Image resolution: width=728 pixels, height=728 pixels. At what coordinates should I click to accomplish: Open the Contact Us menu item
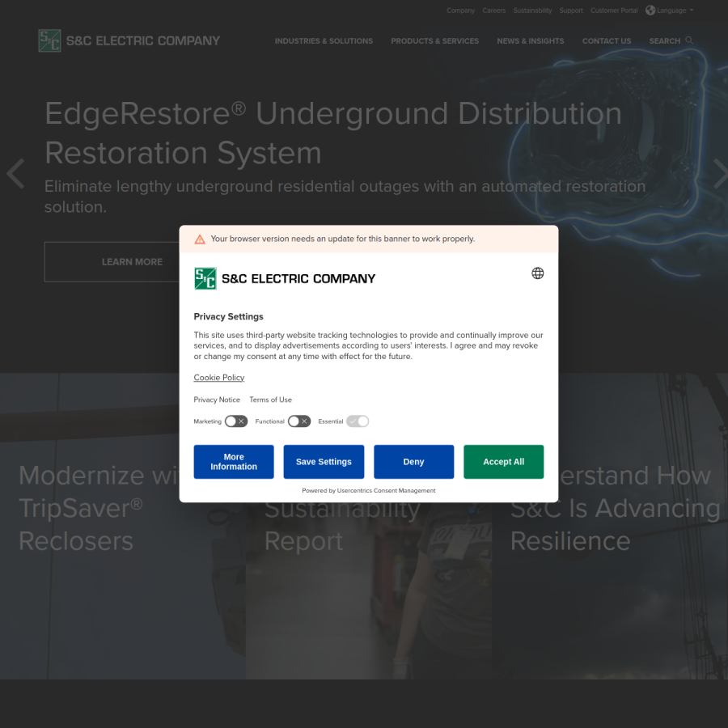[607, 41]
